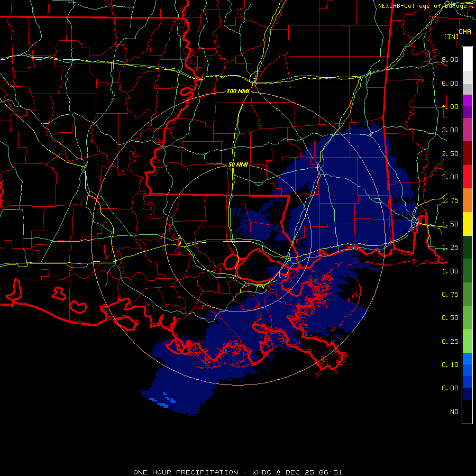The width and height of the screenshot is (476, 476).
Task: Select the dark purple legend swatch
Action: tap(467, 112)
